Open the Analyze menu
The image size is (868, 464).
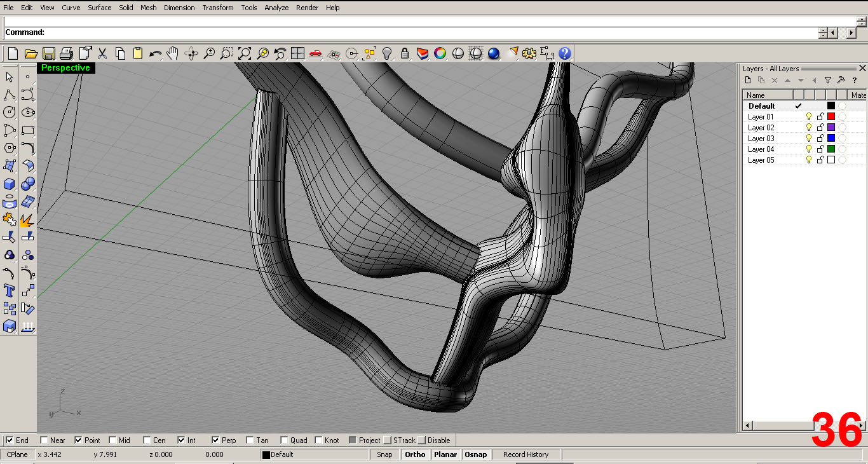click(276, 8)
